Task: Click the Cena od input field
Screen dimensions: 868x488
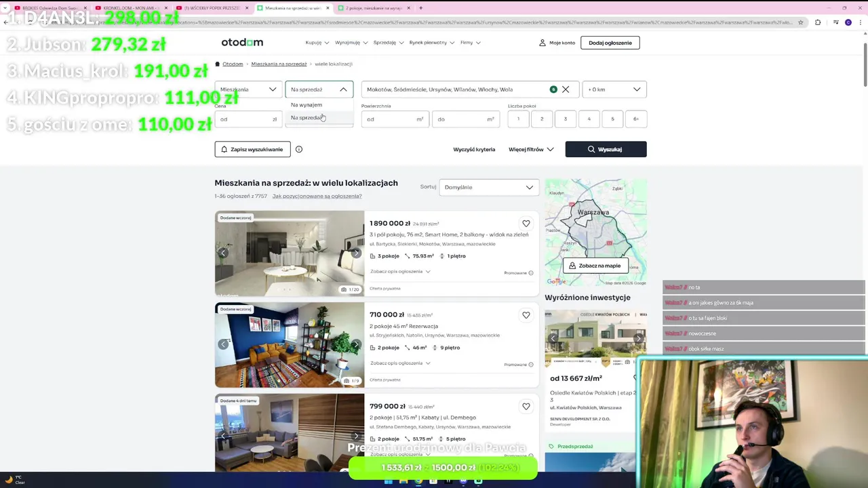Action: pos(248,119)
